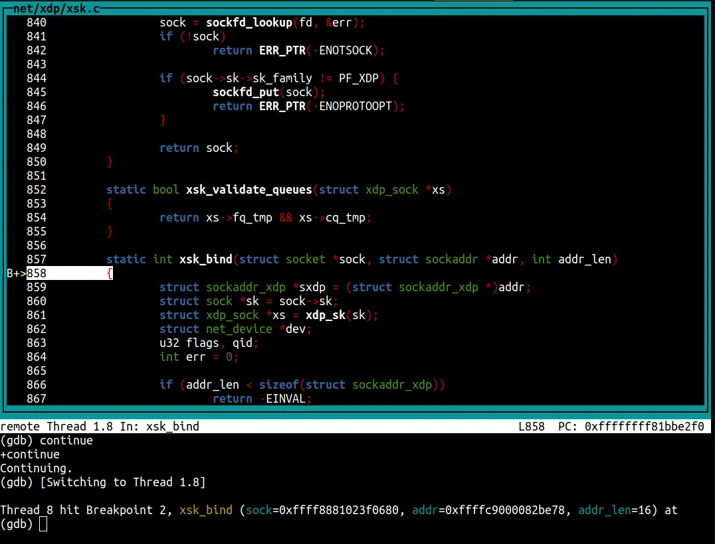Click line number 852
This screenshot has width=715, height=544.
tap(36, 190)
